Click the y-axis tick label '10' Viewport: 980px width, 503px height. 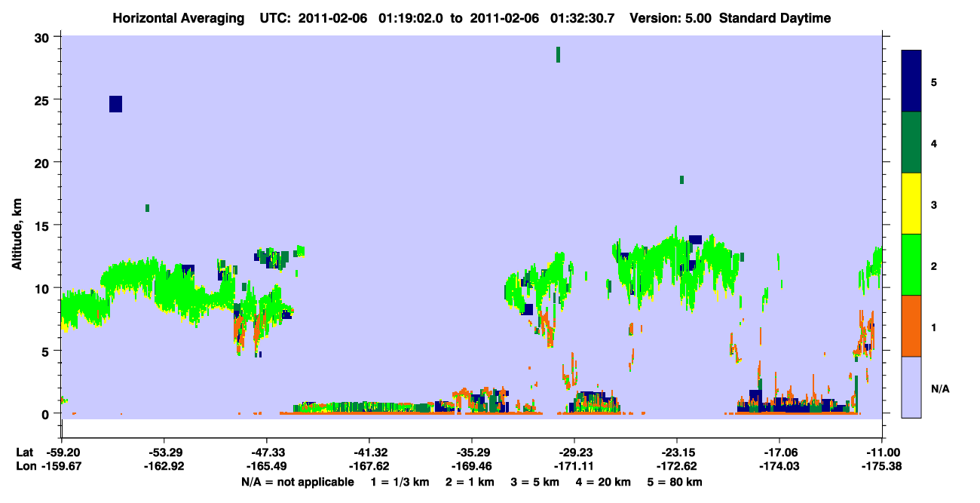click(43, 288)
